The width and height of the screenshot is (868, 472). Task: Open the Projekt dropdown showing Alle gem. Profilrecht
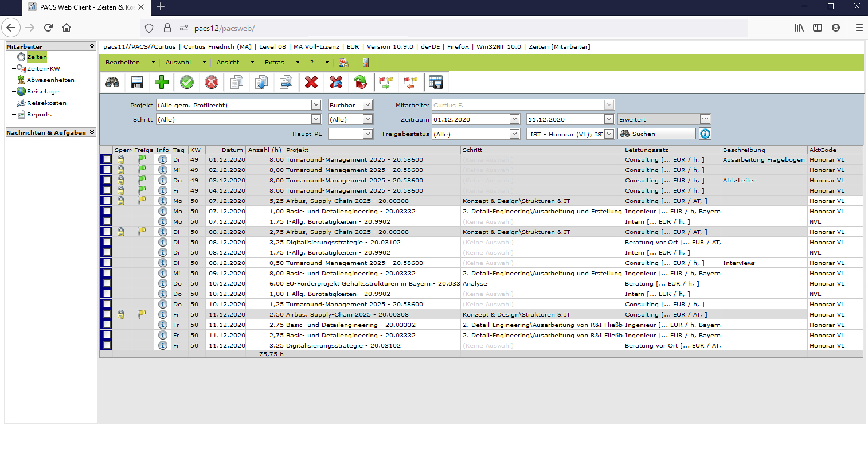[x=316, y=104]
